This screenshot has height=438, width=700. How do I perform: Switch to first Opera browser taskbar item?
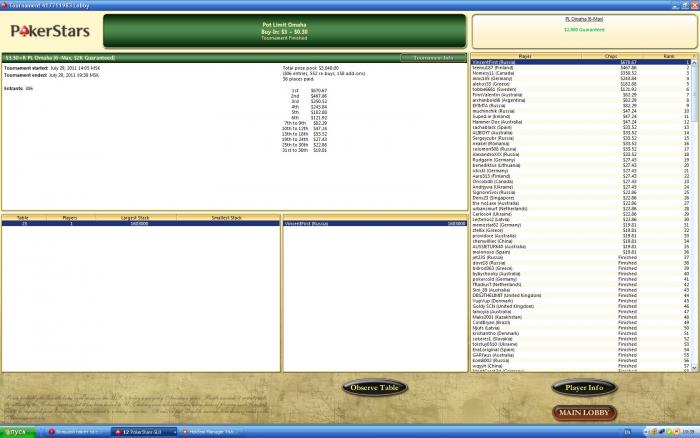[x=77, y=432]
